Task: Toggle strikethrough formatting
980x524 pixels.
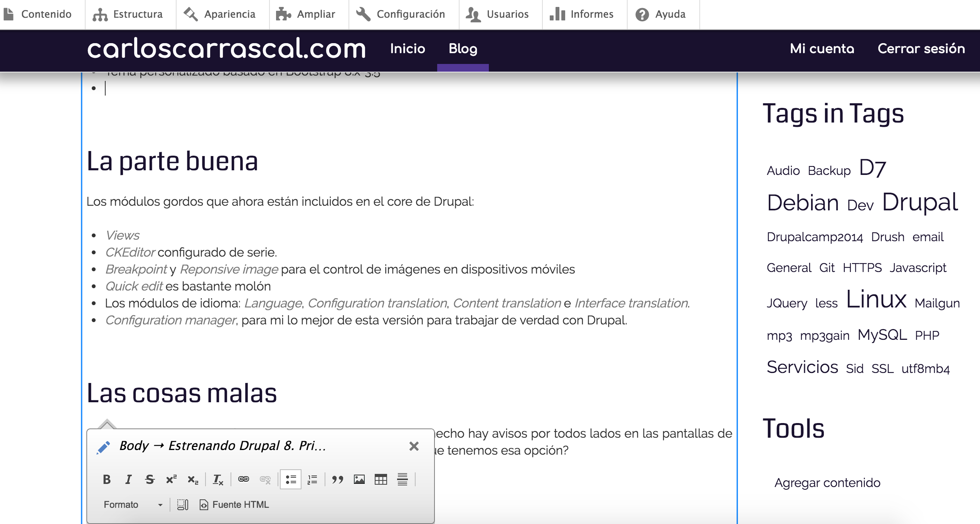Action: [150, 479]
